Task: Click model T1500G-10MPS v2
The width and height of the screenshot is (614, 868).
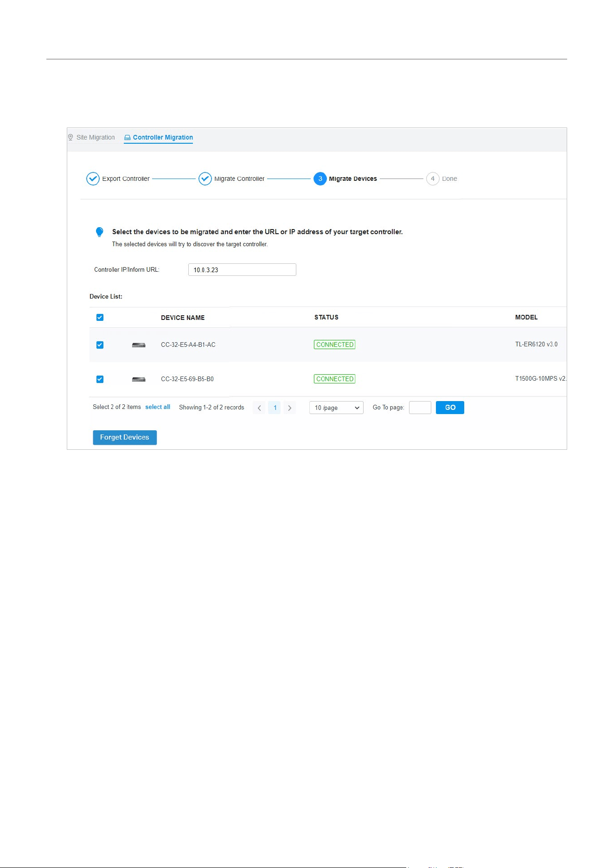Action: click(x=541, y=378)
